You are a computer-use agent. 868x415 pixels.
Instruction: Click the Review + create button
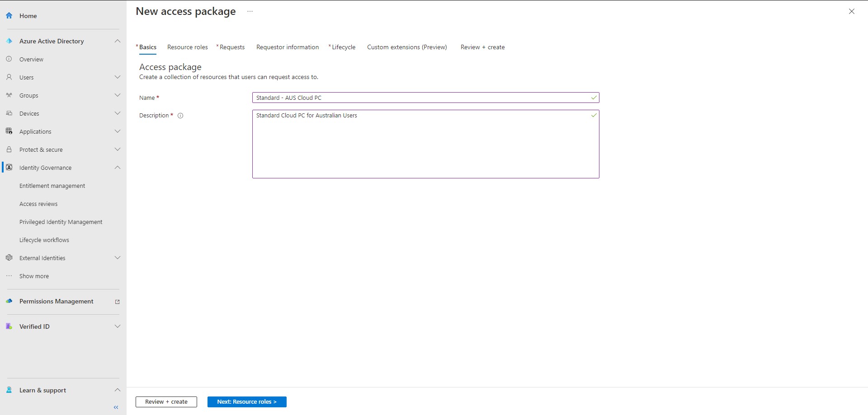pos(166,401)
